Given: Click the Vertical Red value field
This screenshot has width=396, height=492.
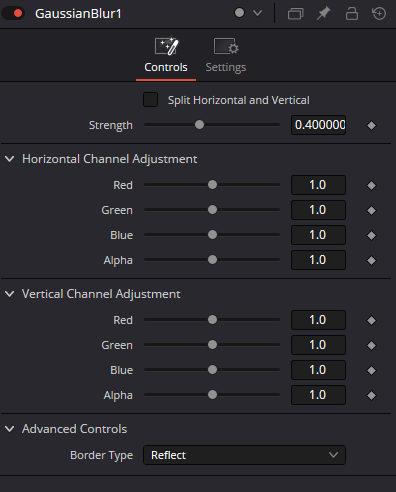Looking at the screenshot, I should click(x=318, y=320).
